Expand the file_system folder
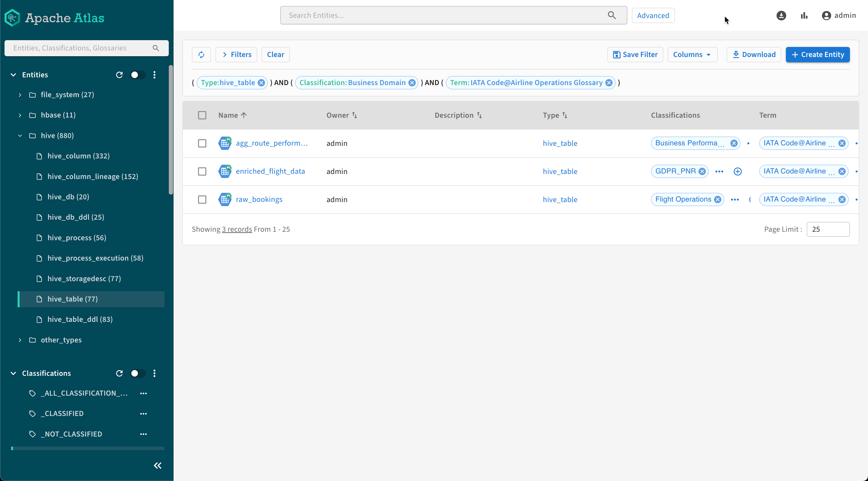This screenshot has width=868, height=481. pos(20,95)
